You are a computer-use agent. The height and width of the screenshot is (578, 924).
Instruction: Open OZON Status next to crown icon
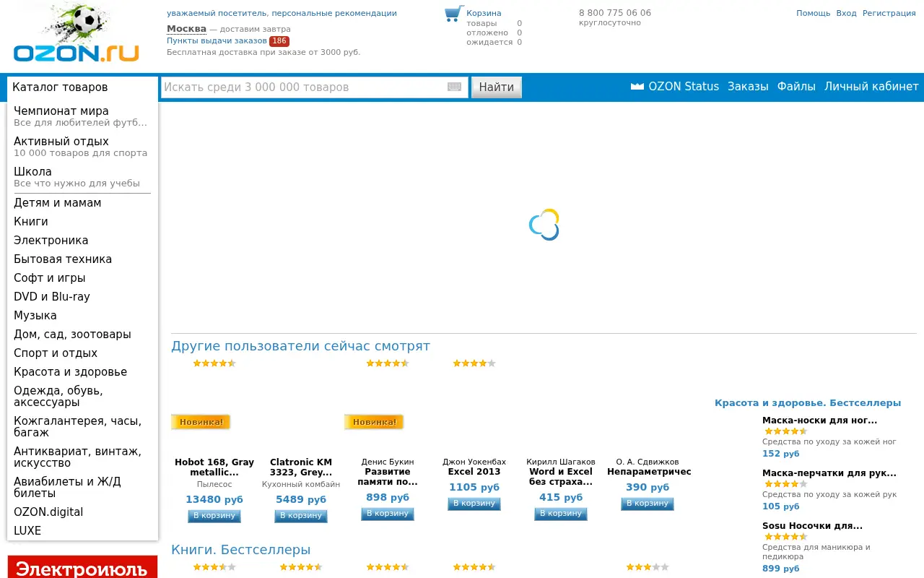[x=684, y=87]
